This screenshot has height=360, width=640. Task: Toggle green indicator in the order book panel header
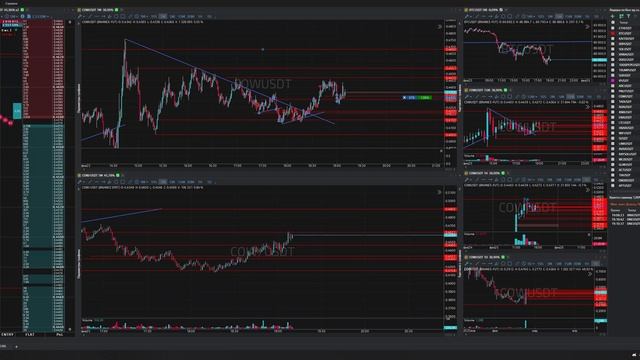click(22, 10)
